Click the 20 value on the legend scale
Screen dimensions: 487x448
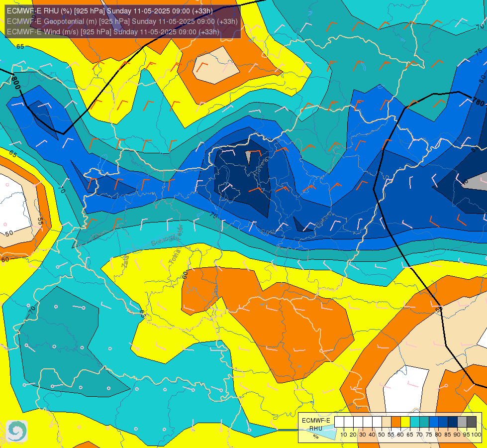(x=353, y=435)
